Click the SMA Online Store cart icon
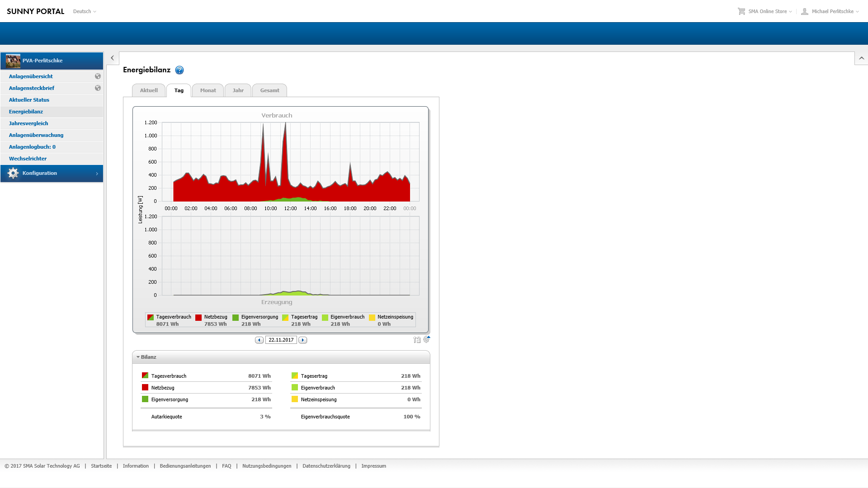 click(x=741, y=11)
